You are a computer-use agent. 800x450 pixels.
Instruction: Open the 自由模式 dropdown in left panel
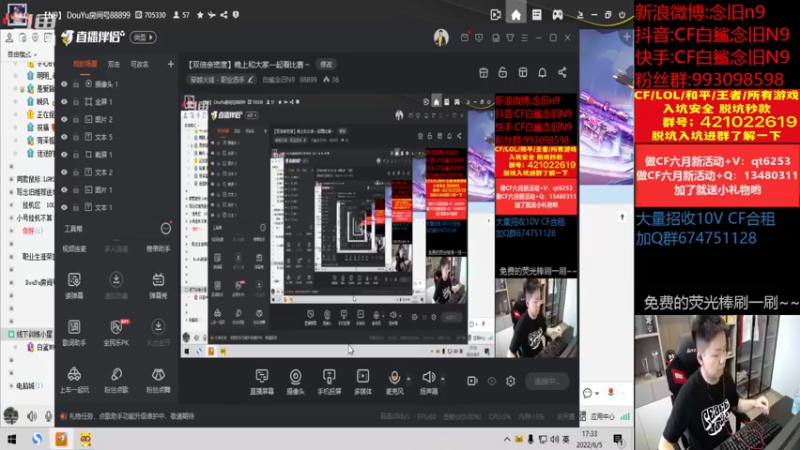[x=22, y=54]
